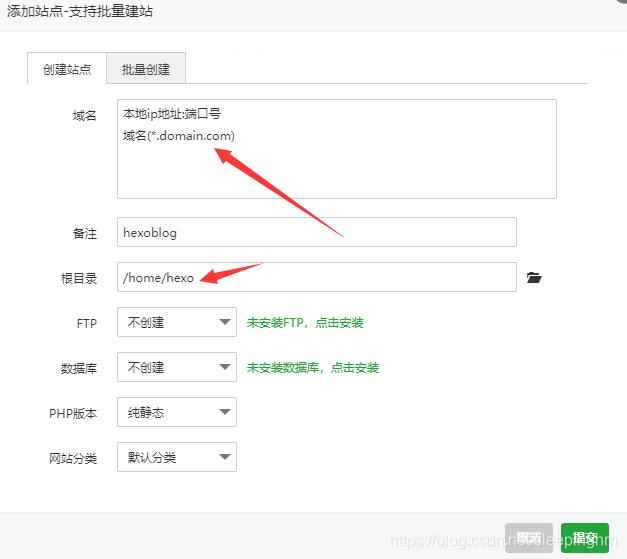Open the PHP版本 dropdown showing 纯静态

pyautogui.click(x=177, y=412)
